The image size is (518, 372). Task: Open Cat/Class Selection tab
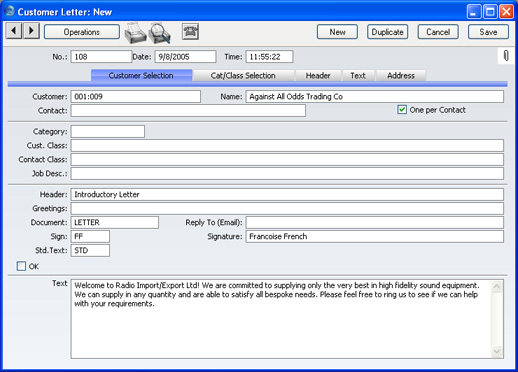pyautogui.click(x=243, y=76)
